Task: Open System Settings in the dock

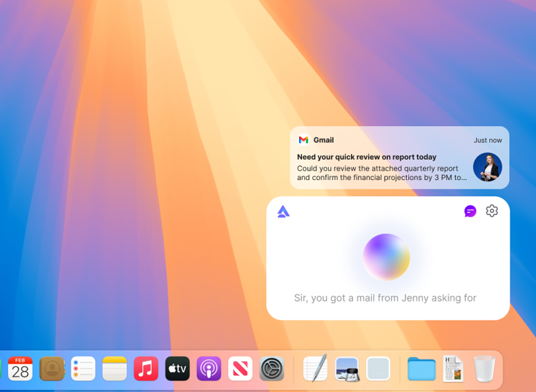Action: pos(271,369)
